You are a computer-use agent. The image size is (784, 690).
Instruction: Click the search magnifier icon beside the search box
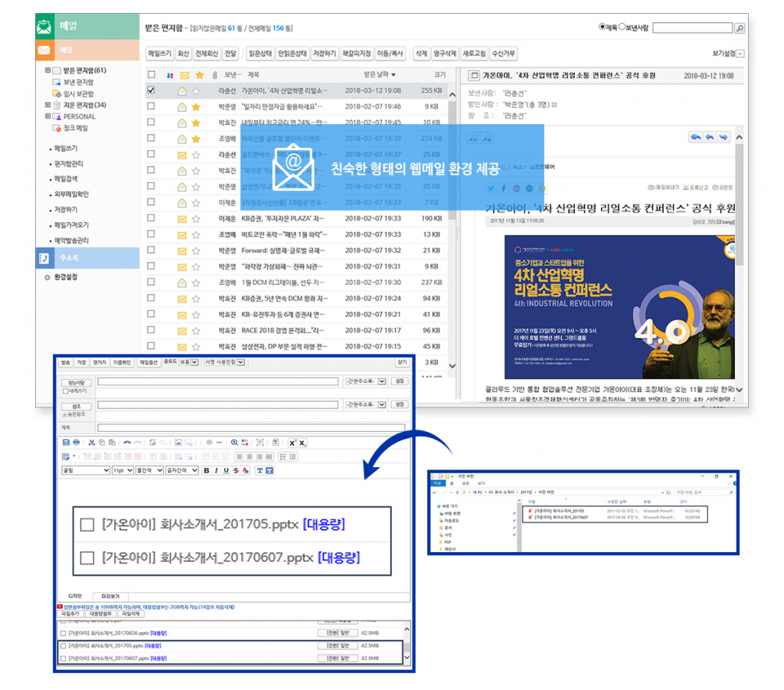(x=739, y=28)
